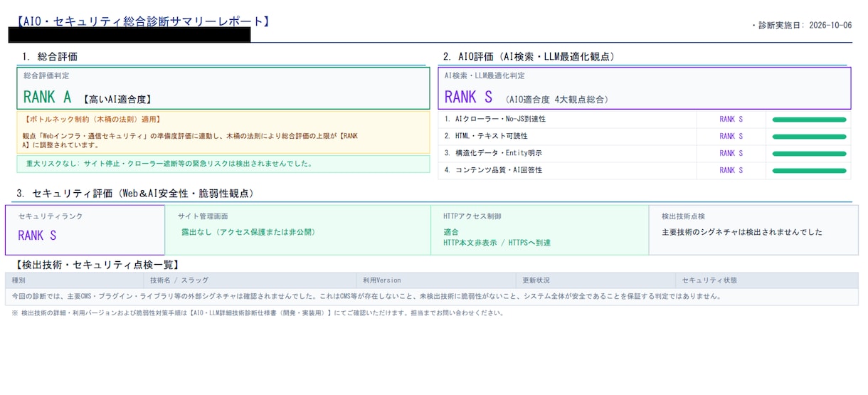Click the セキュリティランク label

(x=50, y=216)
